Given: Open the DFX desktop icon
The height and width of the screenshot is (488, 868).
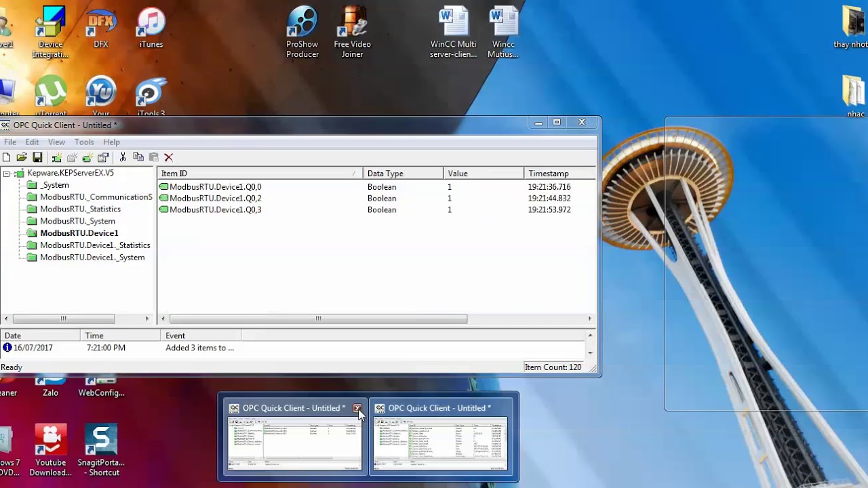Looking at the screenshot, I should 100,27.
